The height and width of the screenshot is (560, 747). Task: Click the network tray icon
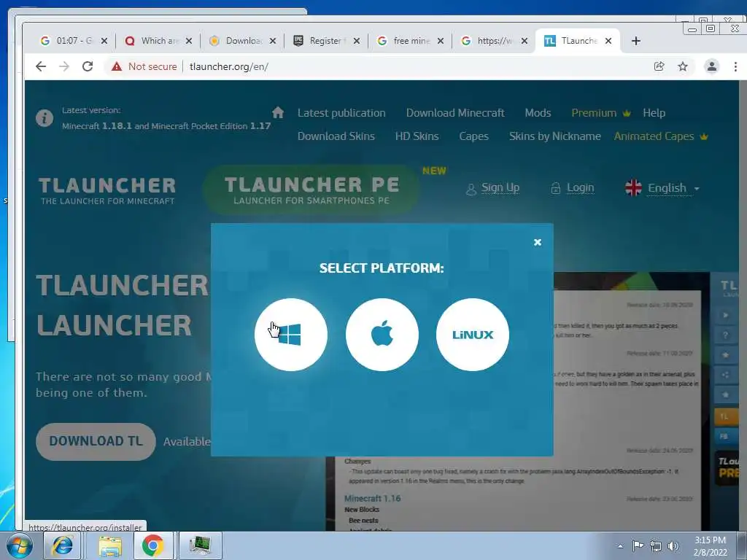click(656, 546)
